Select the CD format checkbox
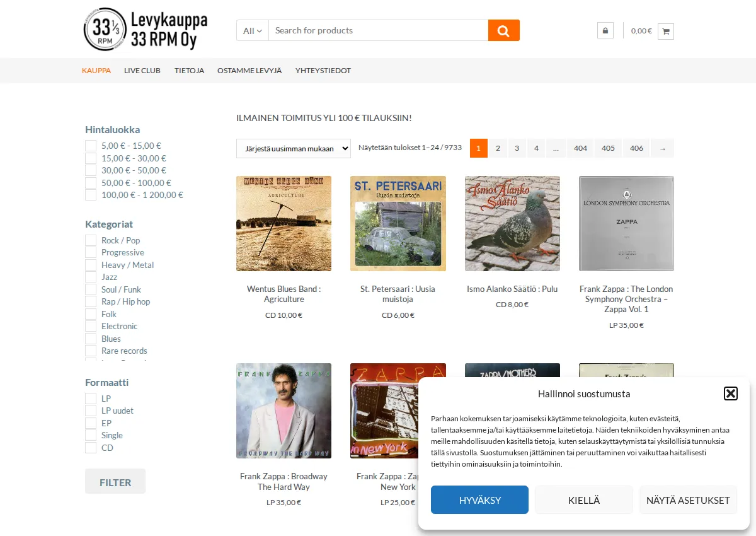The image size is (756, 536). click(x=91, y=448)
